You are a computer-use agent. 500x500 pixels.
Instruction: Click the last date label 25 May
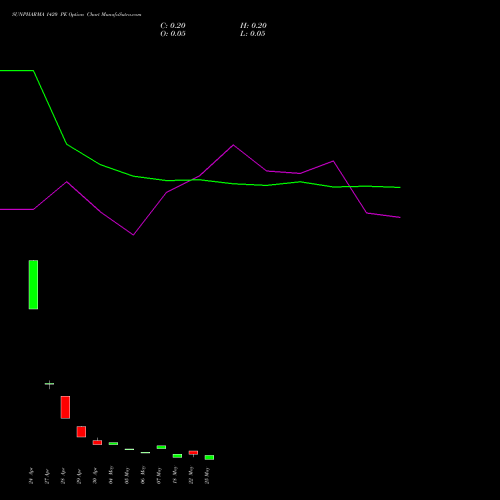207,476
